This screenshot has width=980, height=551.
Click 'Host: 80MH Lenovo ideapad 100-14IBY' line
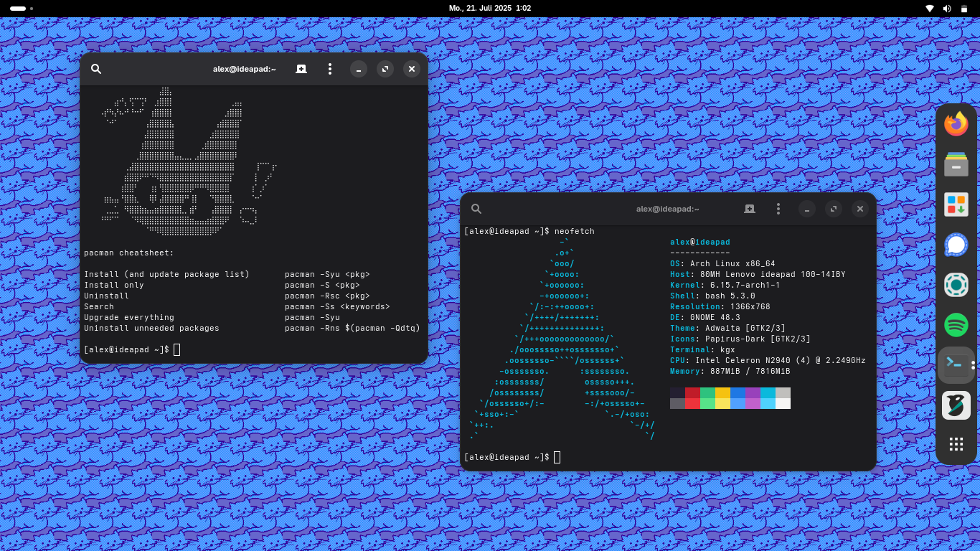[758, 274]
